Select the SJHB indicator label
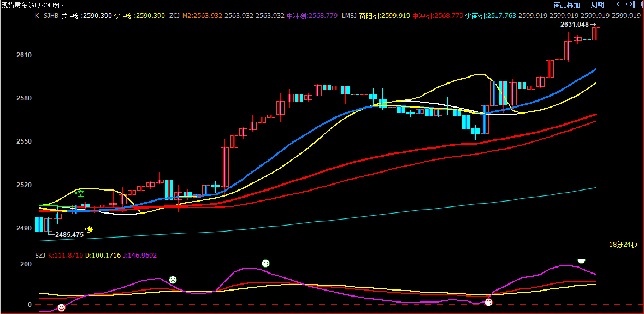This screenshot has height=314, width=644. (50, 16)
